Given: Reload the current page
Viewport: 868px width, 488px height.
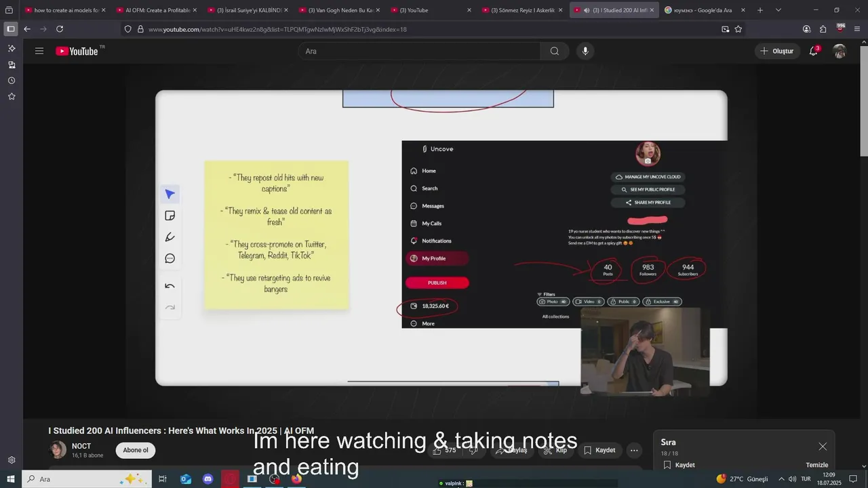Looking at the screenshot, I should 60,29.
